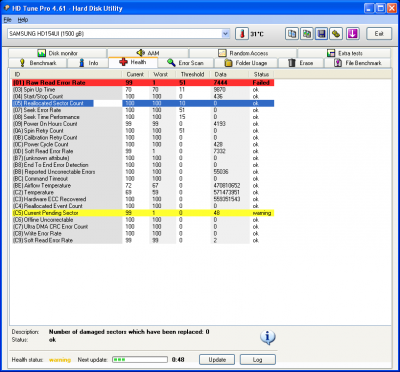Click the thermometer temperature icon
This screenshot has width=400, height=372.
pyautogui.click(x=242, y=34)
